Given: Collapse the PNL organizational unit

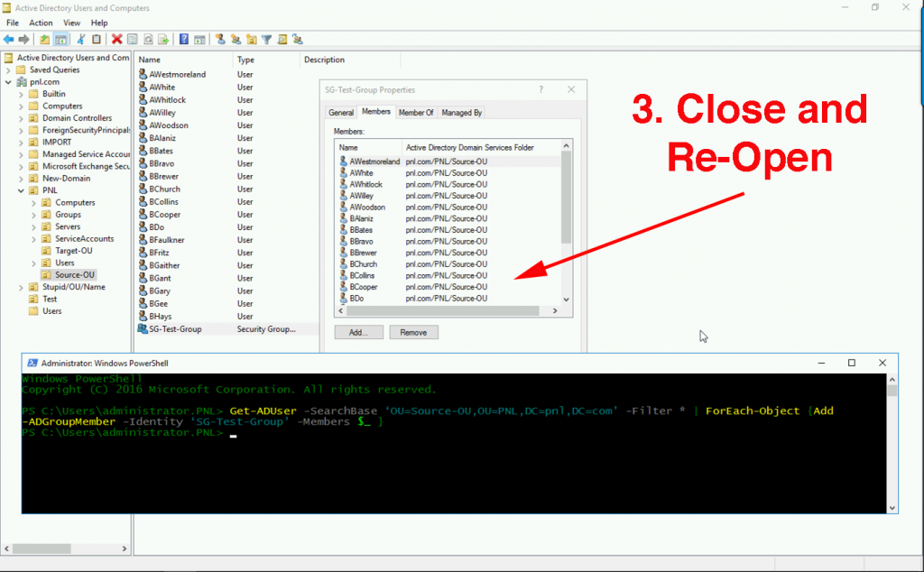Looking at the screenshot, I should tap(19, 190).
